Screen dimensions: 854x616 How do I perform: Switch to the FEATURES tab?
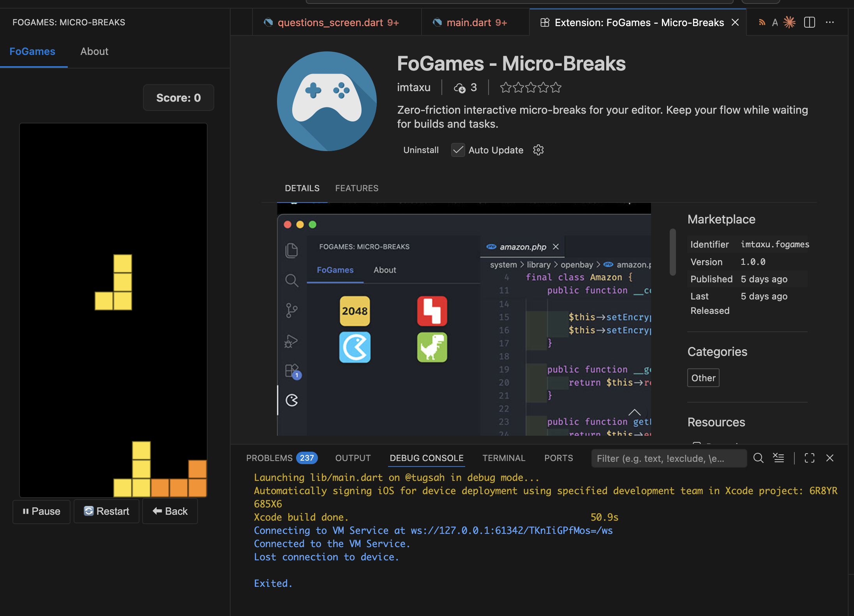click(356, 188)
